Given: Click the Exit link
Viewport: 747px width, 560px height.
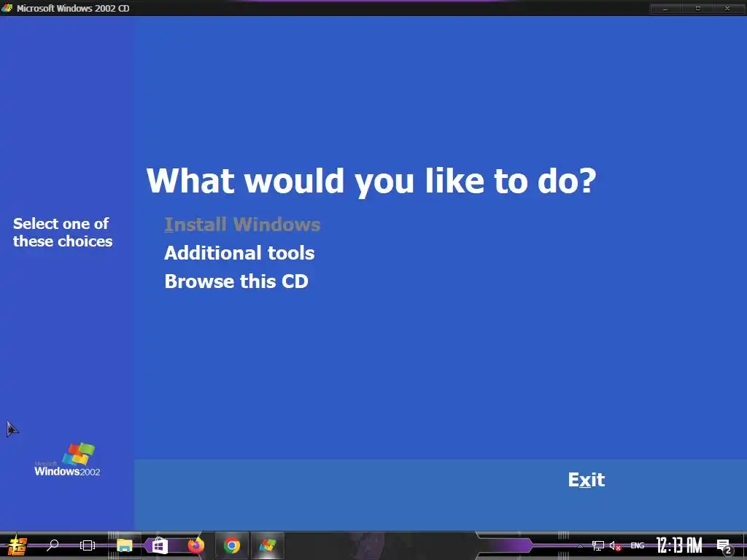Looking at the screenshot, I should (586, 480).
